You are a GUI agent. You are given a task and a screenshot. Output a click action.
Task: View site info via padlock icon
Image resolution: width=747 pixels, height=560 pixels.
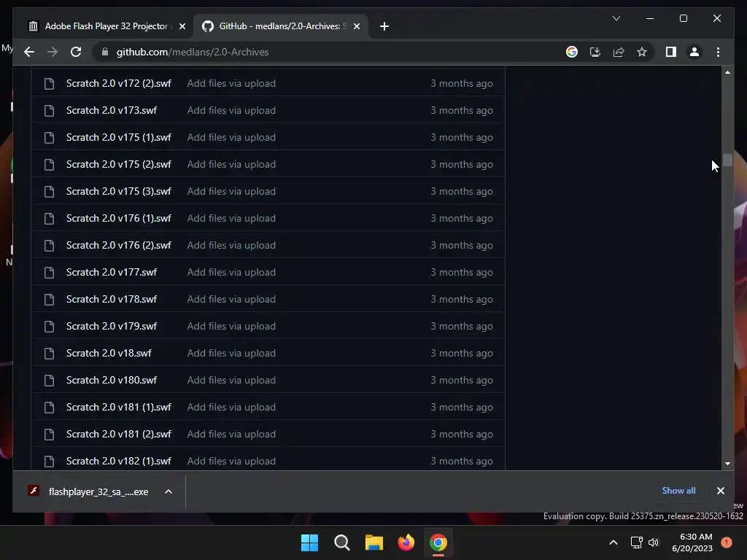tap(105, 52)
